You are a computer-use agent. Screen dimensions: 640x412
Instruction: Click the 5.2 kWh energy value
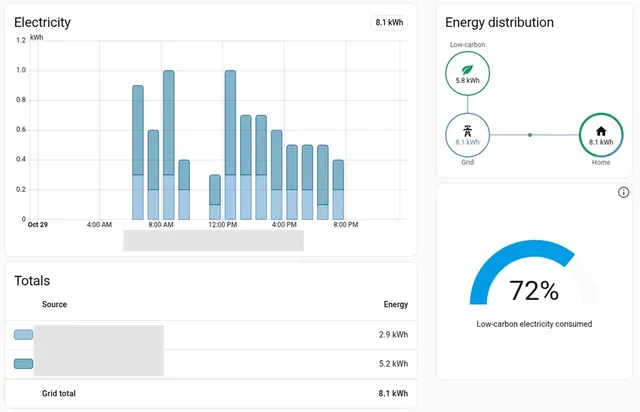coord(393,363)
